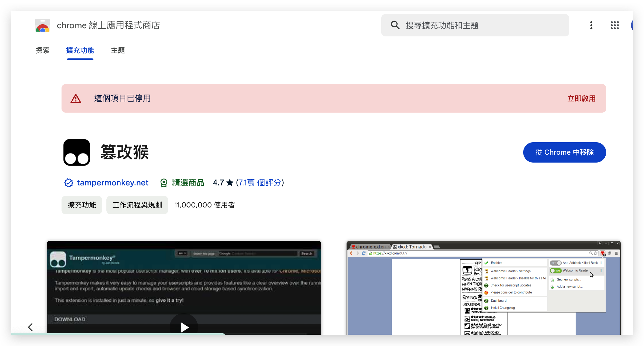Click the warning triangle alert icon
Viewport: 644px width, 346px height.
coord(75,98)
